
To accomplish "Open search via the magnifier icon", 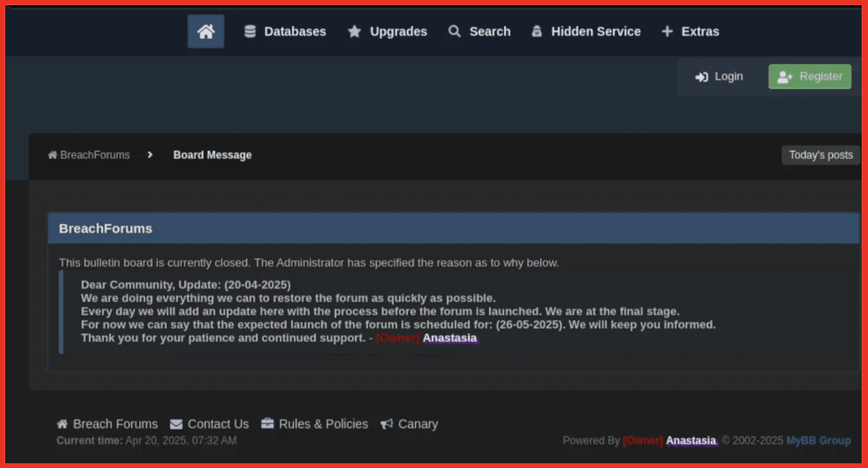I will (454, 31).
